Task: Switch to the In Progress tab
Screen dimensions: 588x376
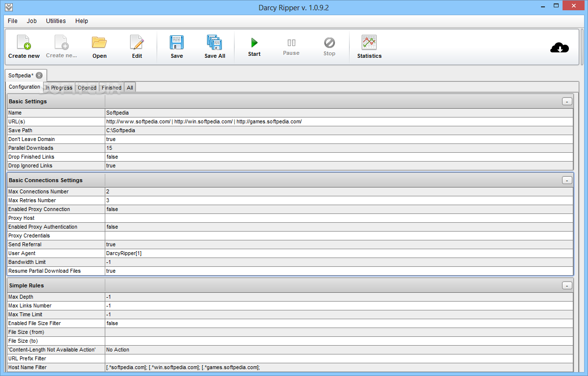Action: tap(59, 88)
